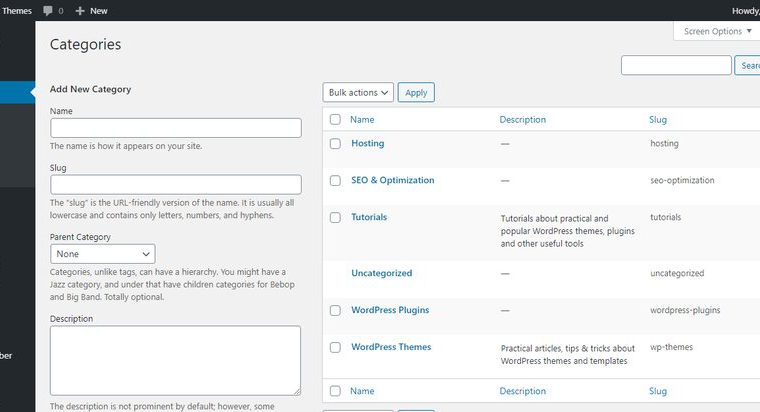The image size is (760, 412).
Task: Select the SEO & Optimization checkbox
Action: pos(335,180)
